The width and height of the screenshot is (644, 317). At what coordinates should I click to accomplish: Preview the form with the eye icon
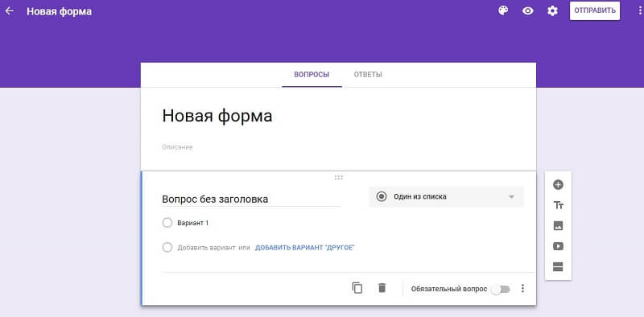click(527, 11)
